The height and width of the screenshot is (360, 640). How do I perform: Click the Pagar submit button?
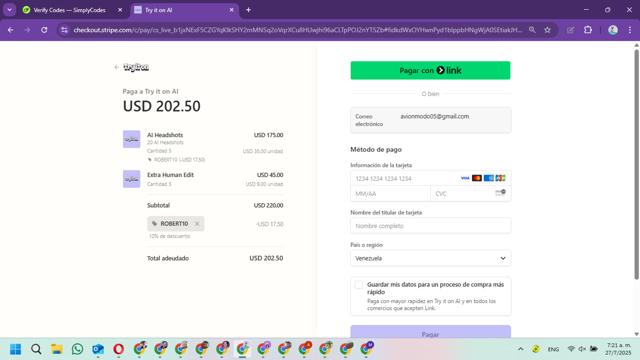click(430, 332)
